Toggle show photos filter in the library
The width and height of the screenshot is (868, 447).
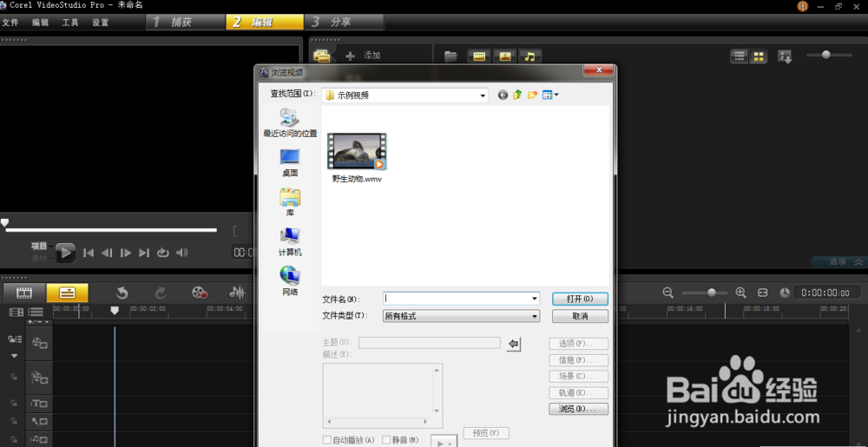coord(505,56)
